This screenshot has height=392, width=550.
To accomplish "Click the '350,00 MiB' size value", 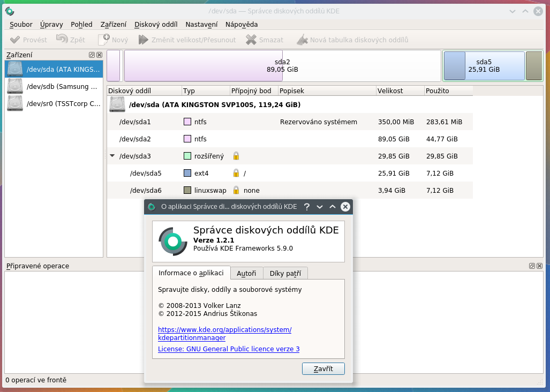I will pos(396,122).
